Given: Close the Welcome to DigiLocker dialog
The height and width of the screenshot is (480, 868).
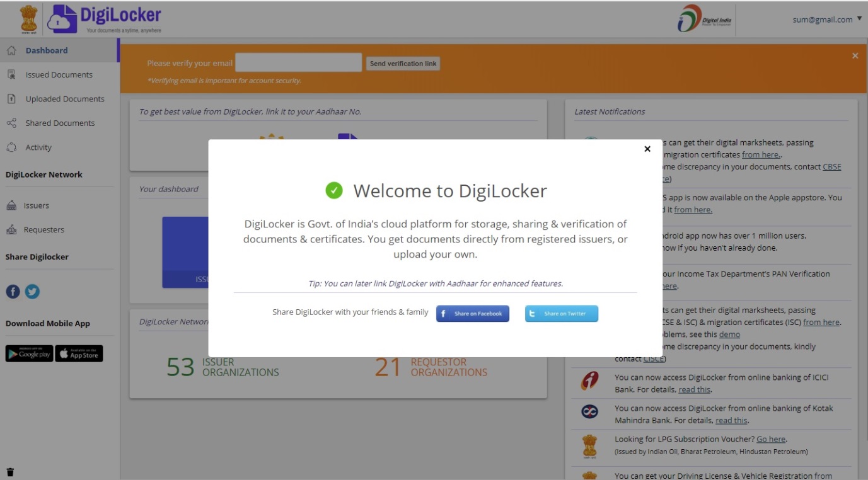Looking at the screenshot, I should [x=647, y=149].
